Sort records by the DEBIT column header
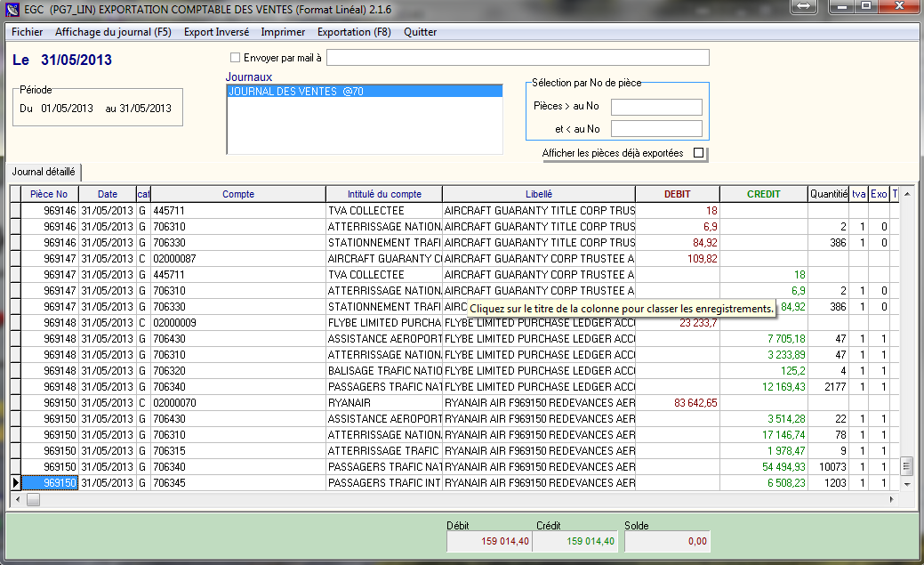 pos(677,194)
